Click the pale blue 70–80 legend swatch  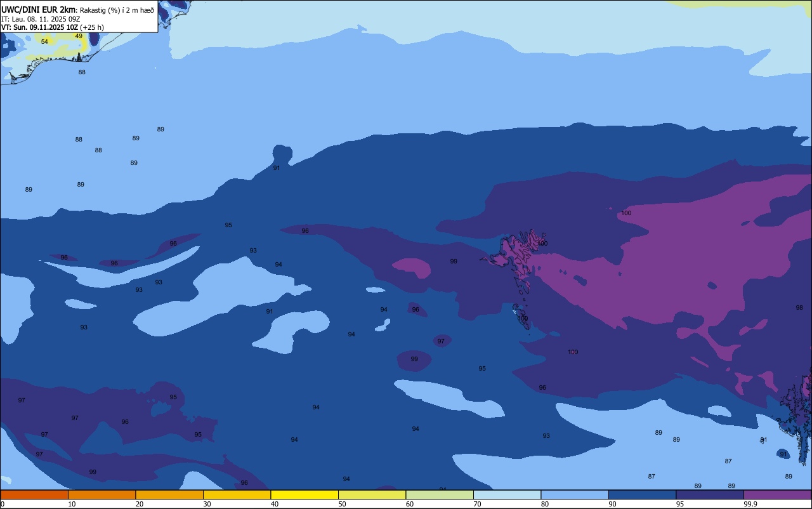[507, 494]
